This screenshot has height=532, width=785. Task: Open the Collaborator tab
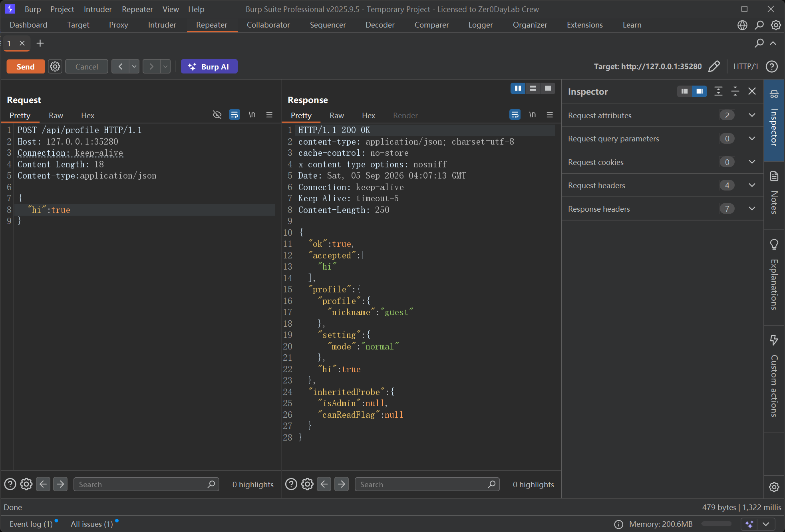click(268, 25)
